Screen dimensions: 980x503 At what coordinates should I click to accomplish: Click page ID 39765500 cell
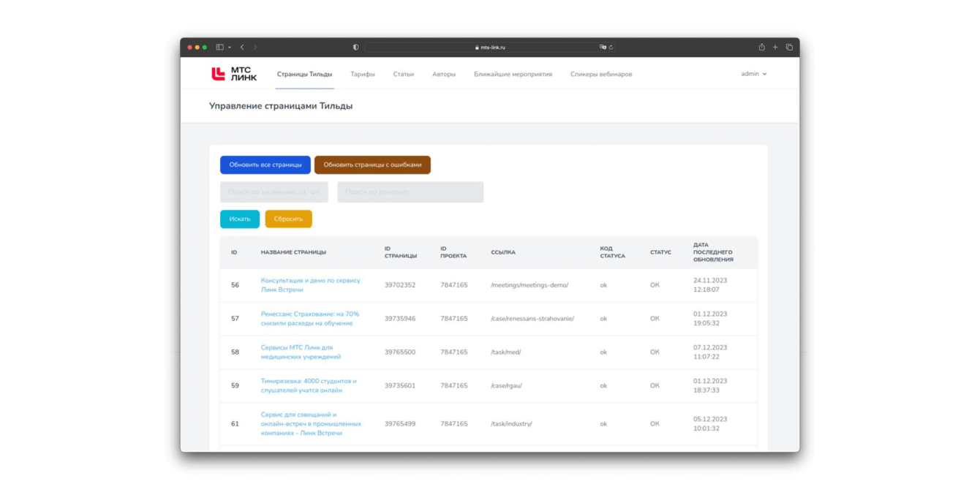coord(400,352)
